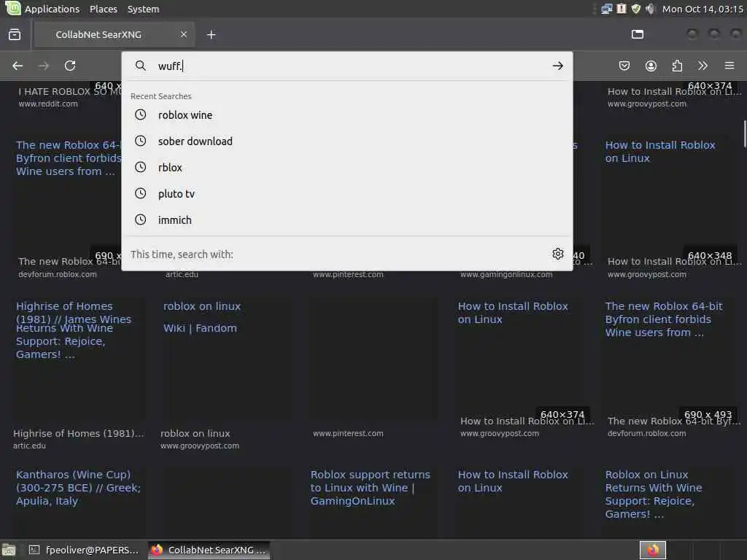The height and width of the screenshot is (560, 747).
Task: Expand more tools overflow chevron
Action: point(703,66)
